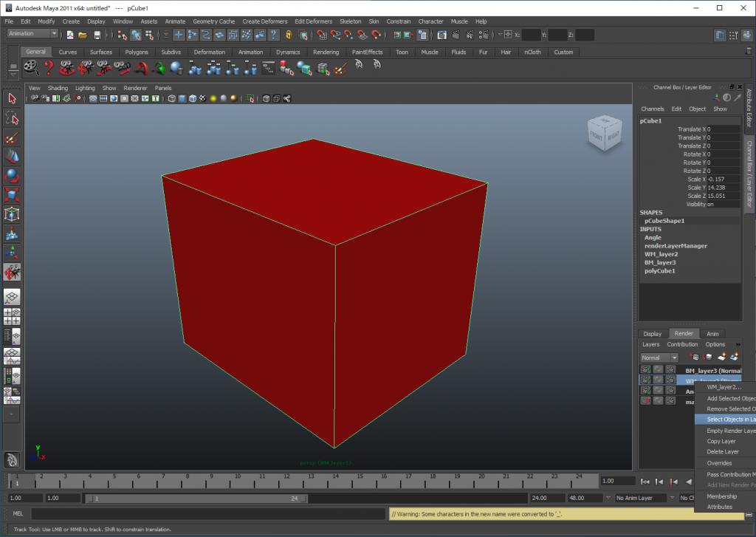Select the polyCube1 input node
The width and height of the screenshot is (756, 537).
(659, 271)
